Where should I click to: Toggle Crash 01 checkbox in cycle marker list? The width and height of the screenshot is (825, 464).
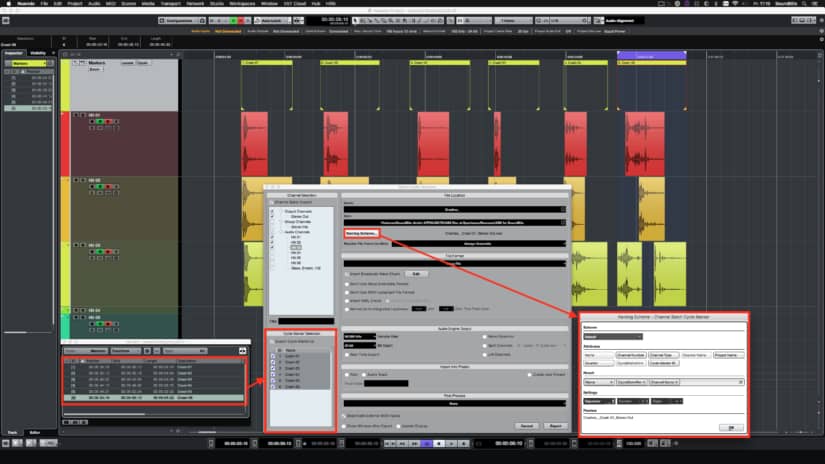[273, 356]
